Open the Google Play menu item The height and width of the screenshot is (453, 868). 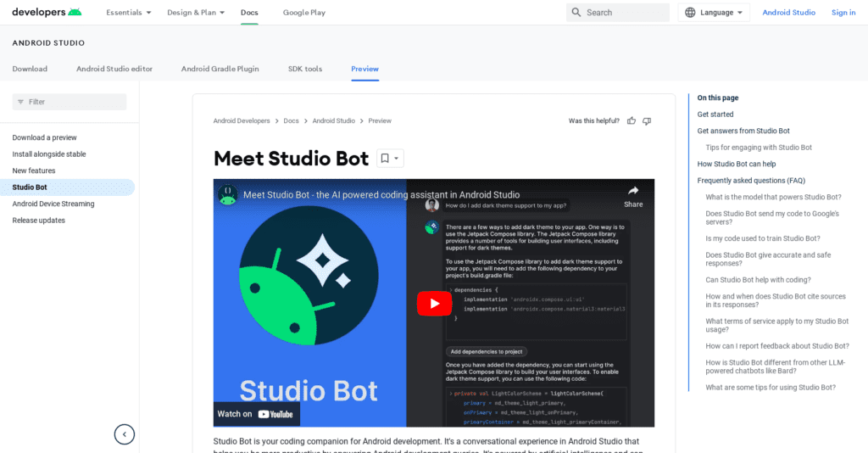click(x=304, y=12)
